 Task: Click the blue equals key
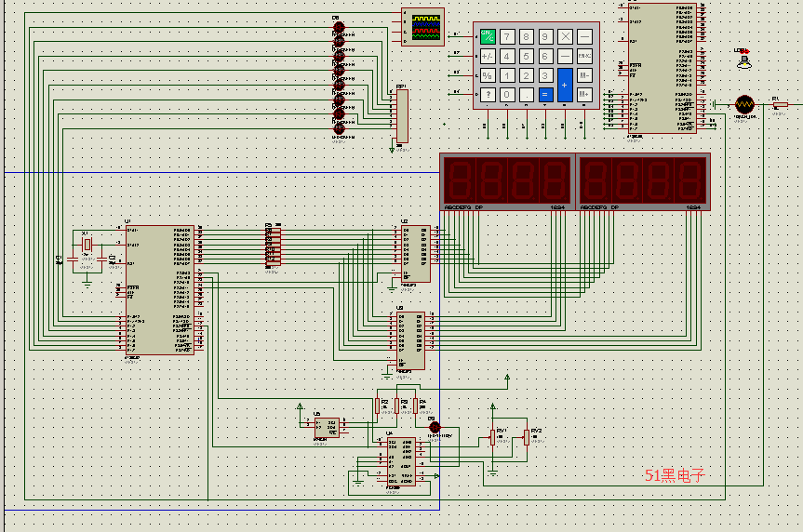point(545,95)
